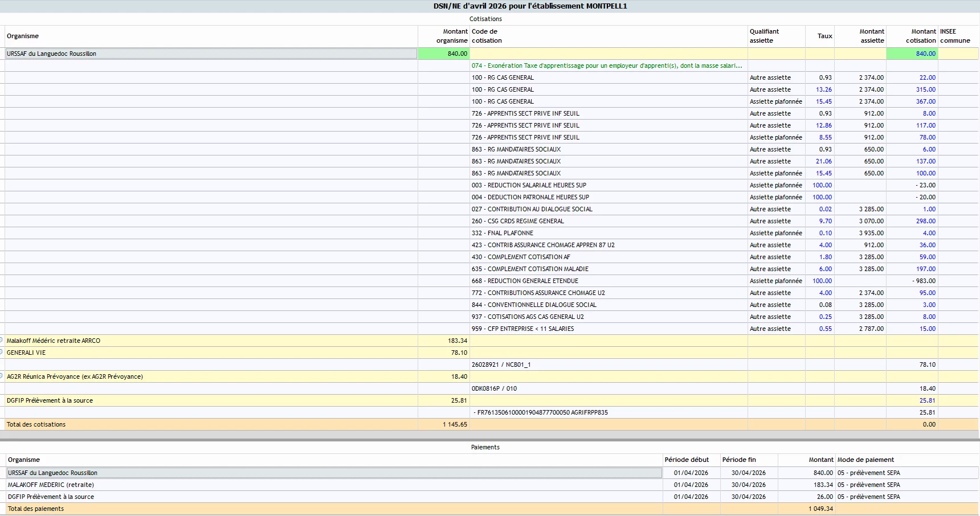Click the 26.00 DGFIP payment amount
This screenshot has width=980, height=516.
coord(824,497)
